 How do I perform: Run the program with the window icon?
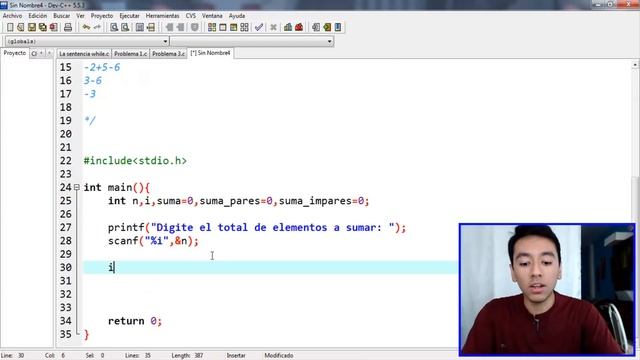(x=223, y=27)
